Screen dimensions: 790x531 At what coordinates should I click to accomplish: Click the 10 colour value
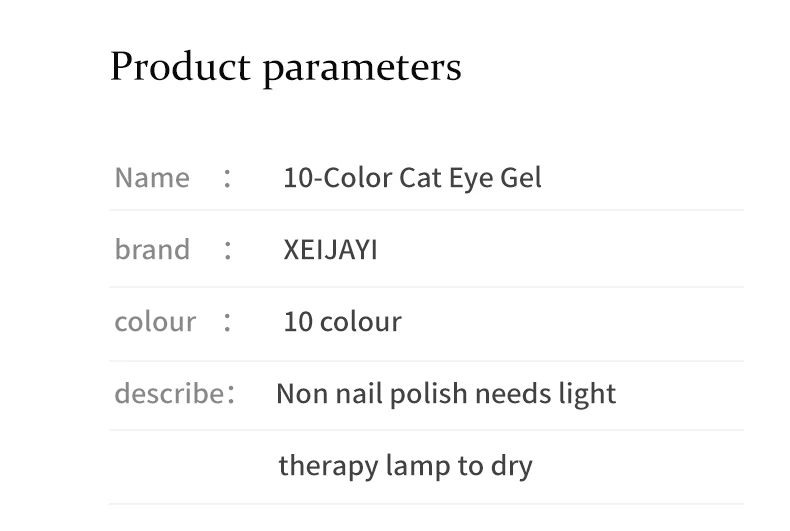[x=343, y=321]
